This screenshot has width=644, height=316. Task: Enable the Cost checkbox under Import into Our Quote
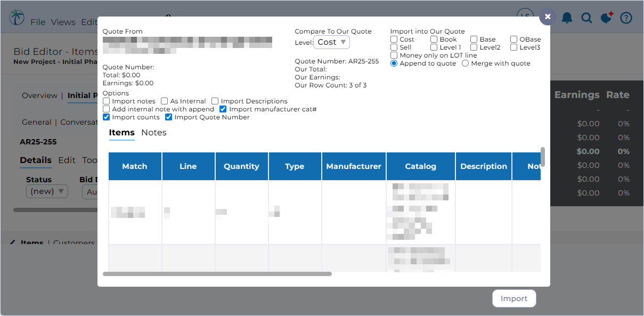(x=393, y=39)
